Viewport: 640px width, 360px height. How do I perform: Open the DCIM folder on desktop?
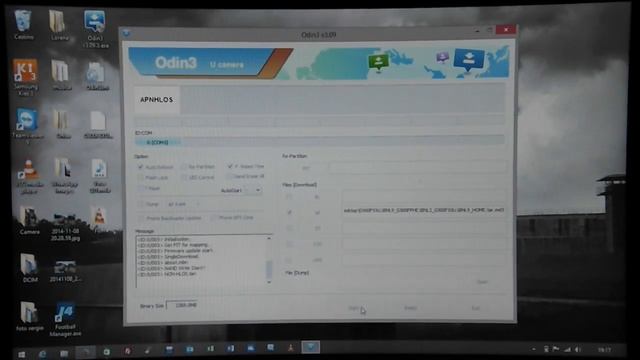pyautogui.click(x=29, y=267)
